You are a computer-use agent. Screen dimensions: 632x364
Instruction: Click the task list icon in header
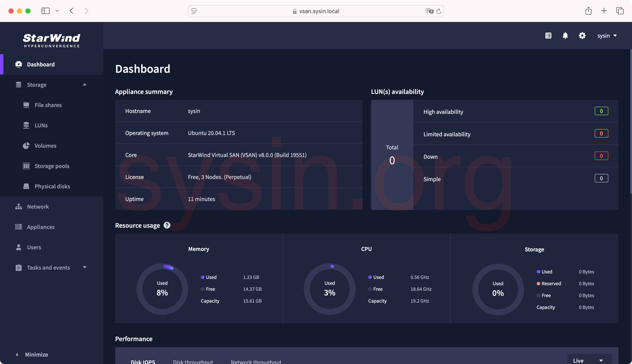tap(548, 36)
